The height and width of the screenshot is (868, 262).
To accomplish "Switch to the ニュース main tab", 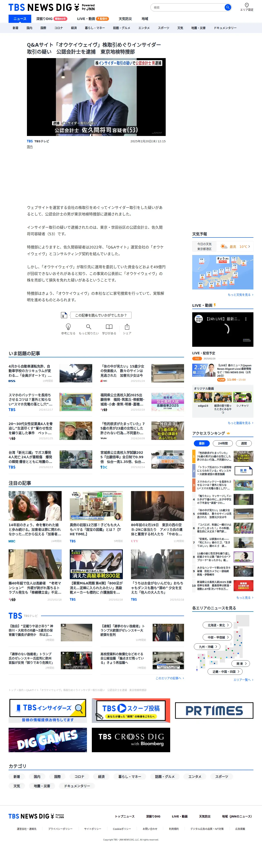I will point(20,19).
